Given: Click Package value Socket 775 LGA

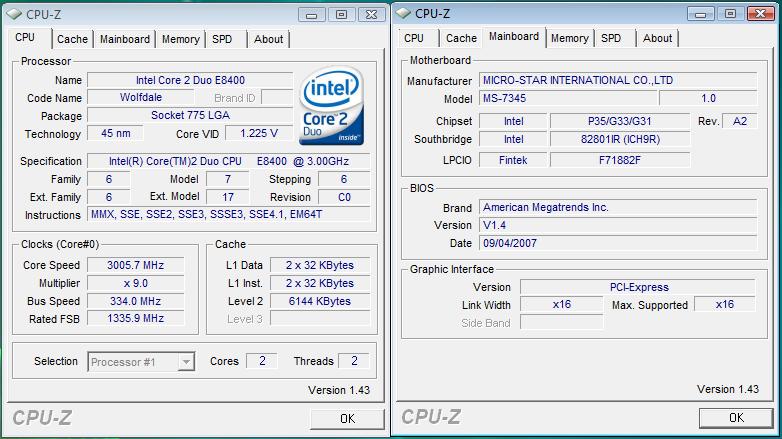Looking at the screenshot, I should click(x=190, y=116).
